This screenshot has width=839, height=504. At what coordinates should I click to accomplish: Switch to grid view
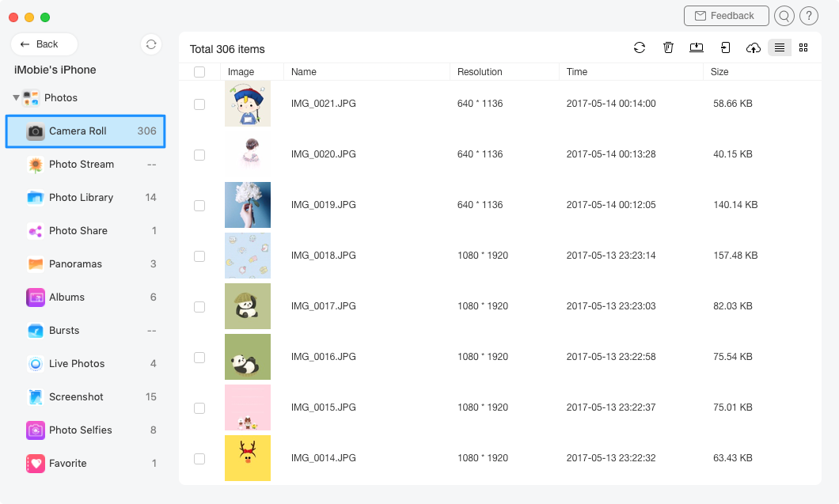803,48
